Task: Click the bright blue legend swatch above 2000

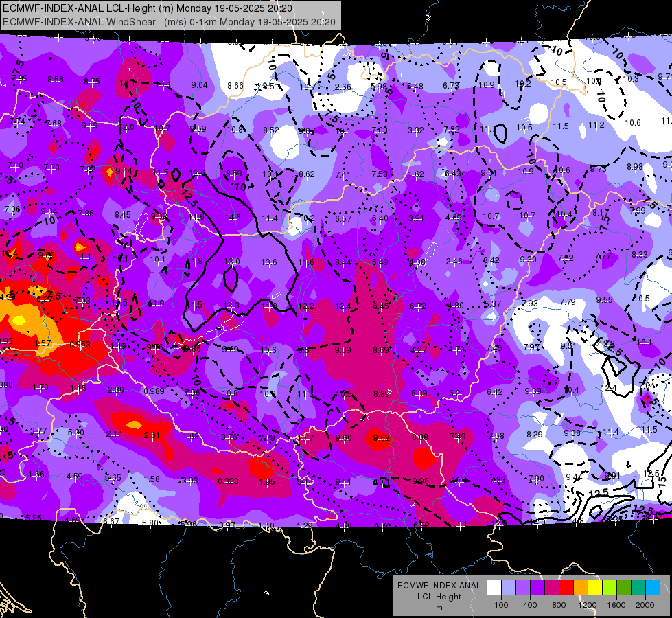Action: coord(653,588)
